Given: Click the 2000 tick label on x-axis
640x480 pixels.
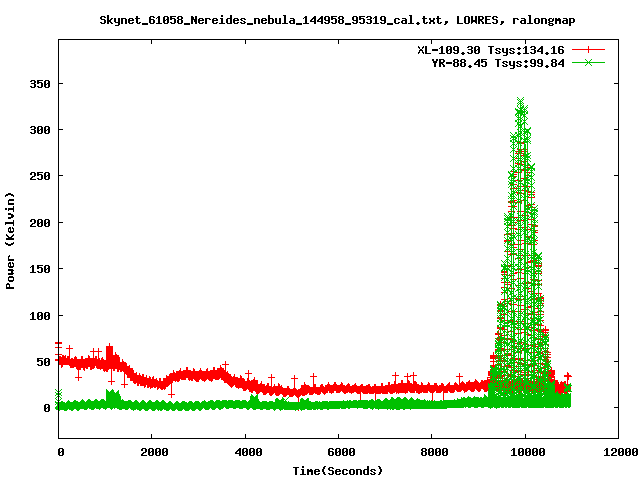Looking at the screenshot, I should [152, 452].
